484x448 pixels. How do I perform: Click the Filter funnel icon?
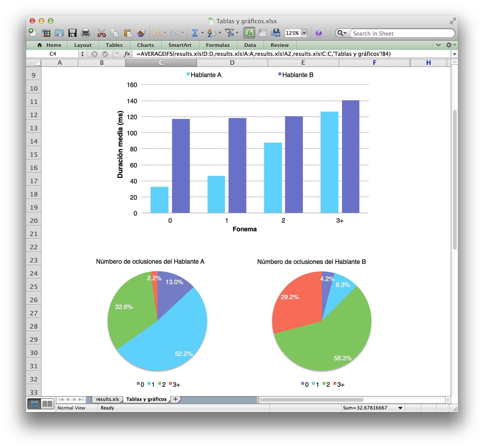pyautogui.click(x=229, y=33)
